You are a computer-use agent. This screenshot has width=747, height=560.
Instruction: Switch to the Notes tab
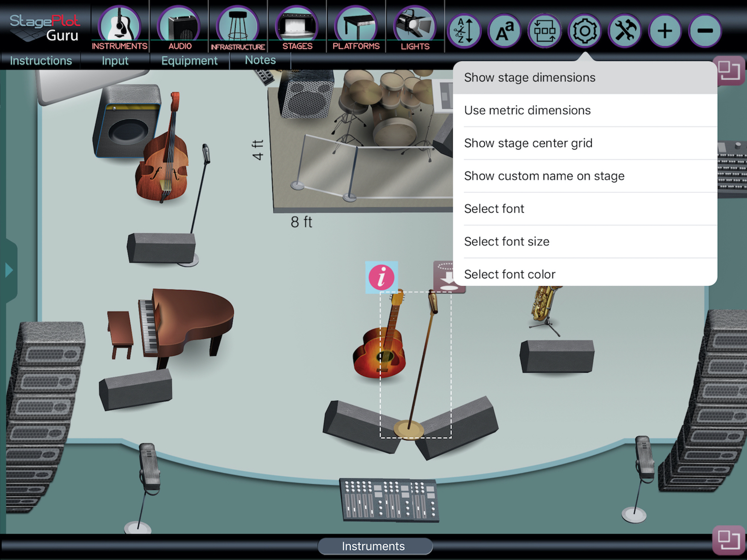click(x=260, y=60)
